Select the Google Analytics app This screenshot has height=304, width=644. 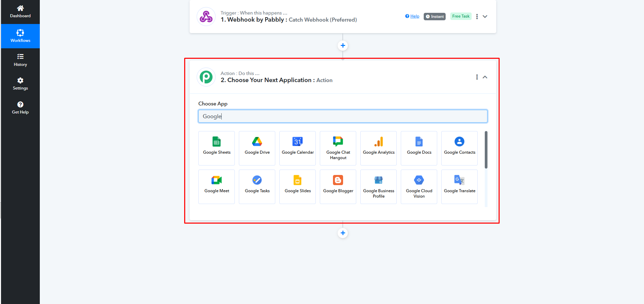(379, 148)
